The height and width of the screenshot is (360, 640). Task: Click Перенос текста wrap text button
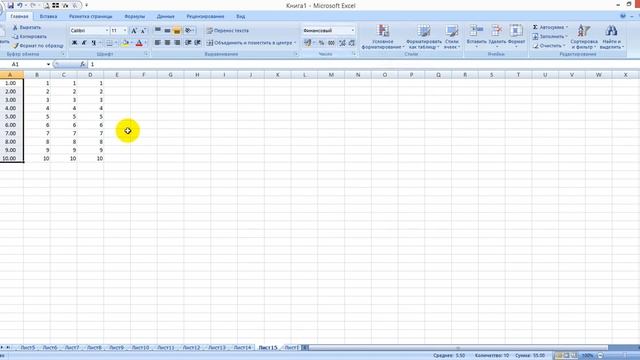pos(227,31)
